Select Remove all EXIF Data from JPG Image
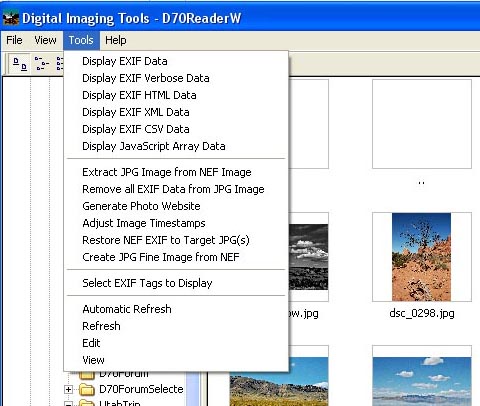The width and height of the screenshot is (480, 406). (x=176, y=189)
